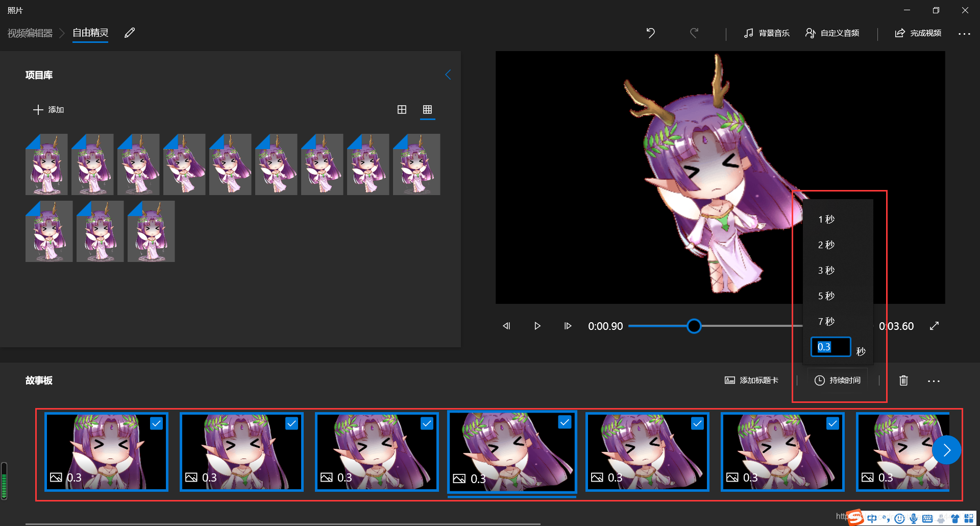Expand preview to full screen
The image size is (980, 526).
(934, 326)
